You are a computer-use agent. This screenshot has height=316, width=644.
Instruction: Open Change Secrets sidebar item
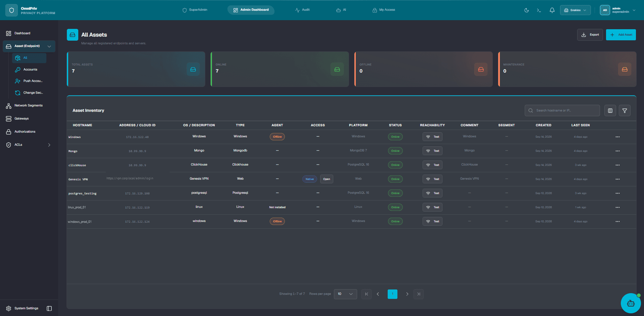pos(29,93)
